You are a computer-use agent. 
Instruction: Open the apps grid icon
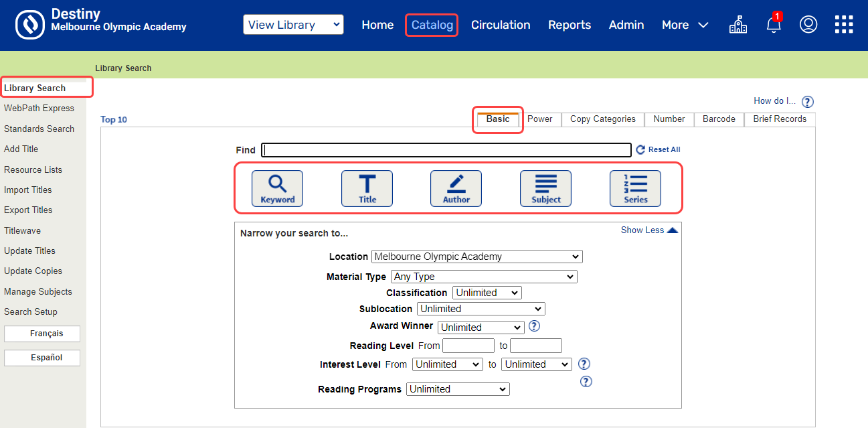(844, 25)
